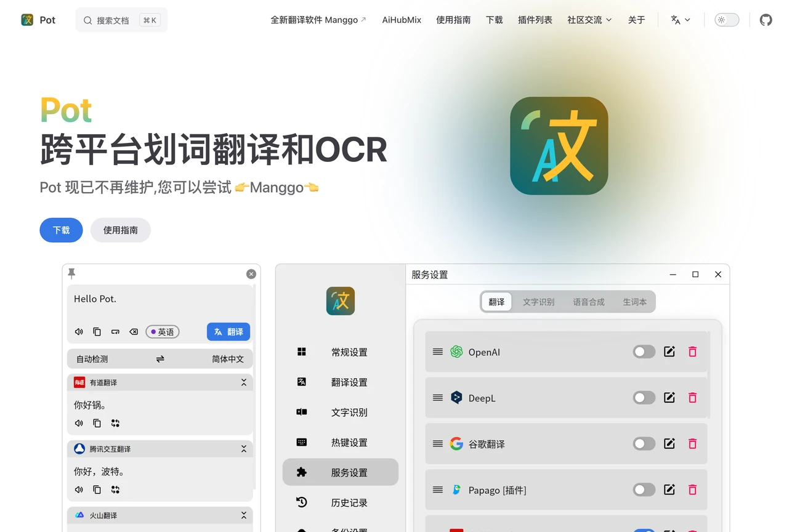
Task: Delete the 谷歌翻译 service with its trash icon
Action: pos(692,443)
